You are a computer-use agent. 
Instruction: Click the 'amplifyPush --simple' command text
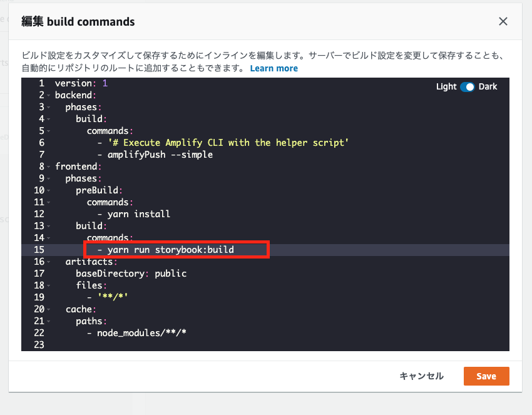click(x=160, y=155)
